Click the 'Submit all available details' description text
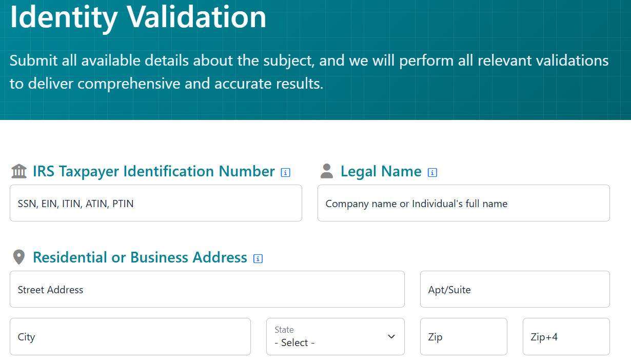This screenshot has width=631, height=364. click(309, 72)
